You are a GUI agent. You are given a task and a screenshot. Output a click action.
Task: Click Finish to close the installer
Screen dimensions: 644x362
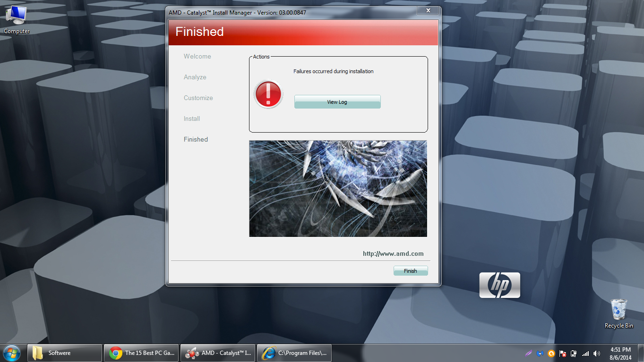point(411,271)
